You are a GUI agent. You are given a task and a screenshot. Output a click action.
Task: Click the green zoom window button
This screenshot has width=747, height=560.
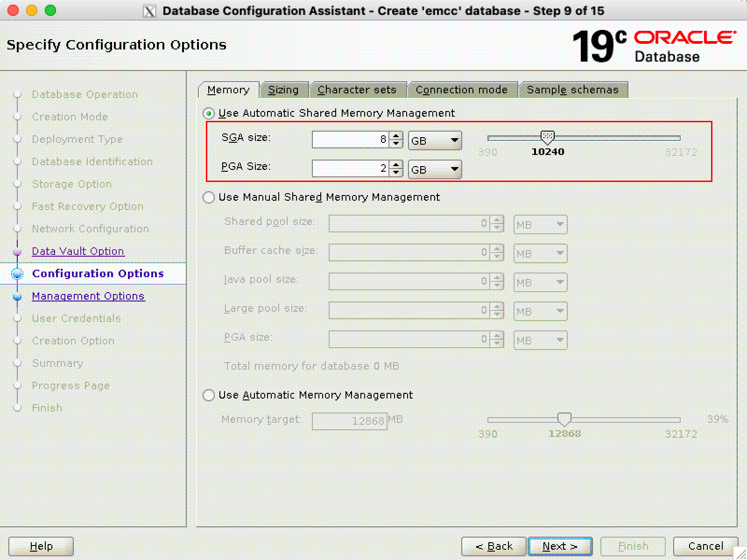(x=50, y=10)
